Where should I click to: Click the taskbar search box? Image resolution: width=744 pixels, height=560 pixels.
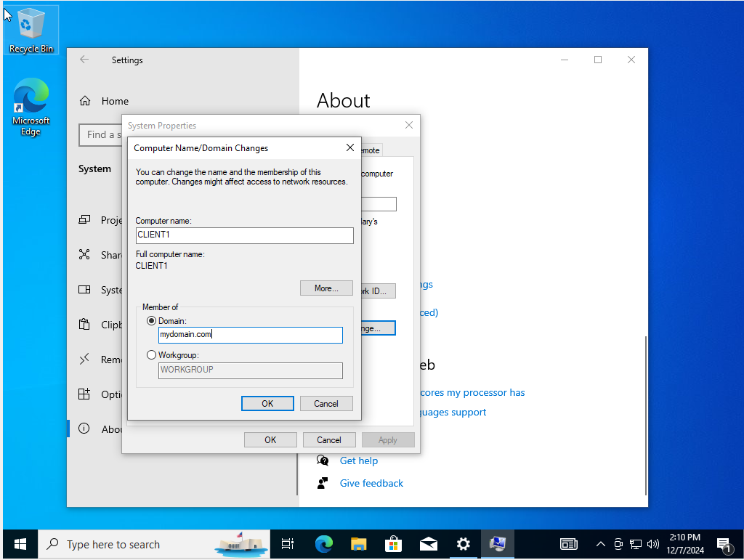(x=154, y=544)
